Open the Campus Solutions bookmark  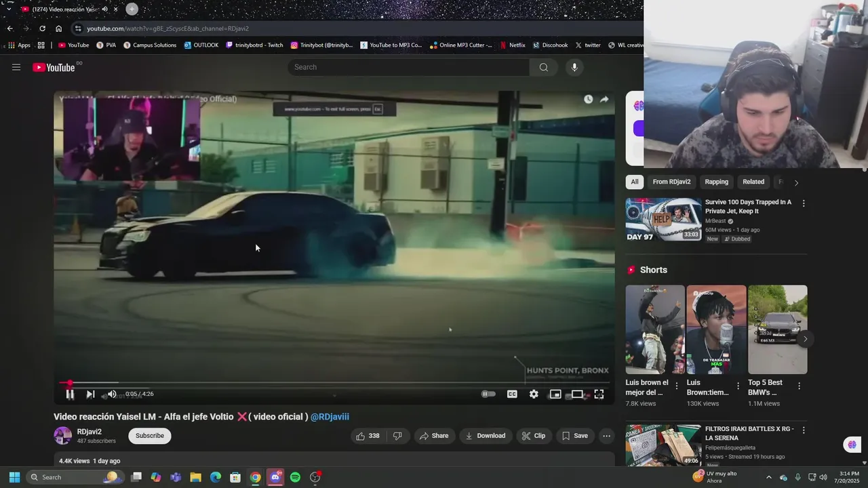coord(150,45)
